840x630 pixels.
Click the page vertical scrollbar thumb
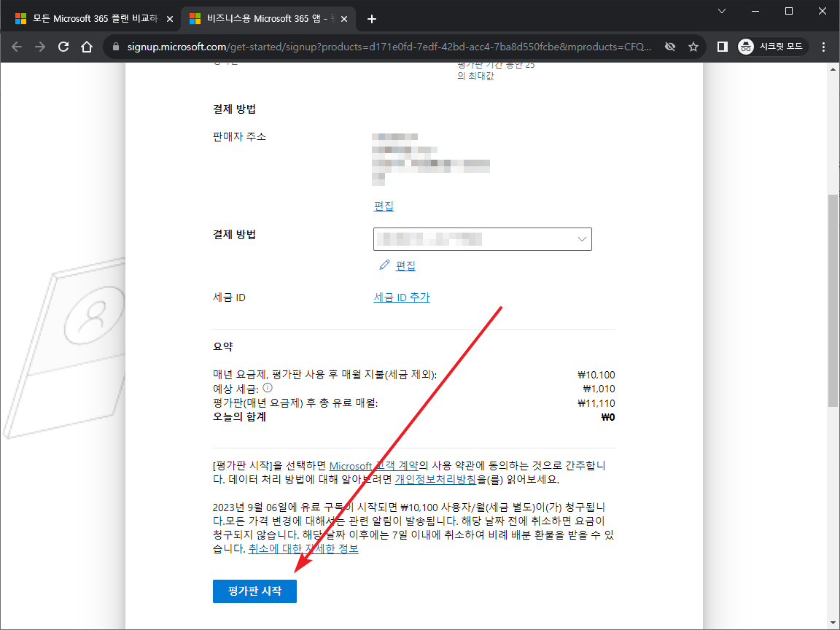tap(833, 300)
